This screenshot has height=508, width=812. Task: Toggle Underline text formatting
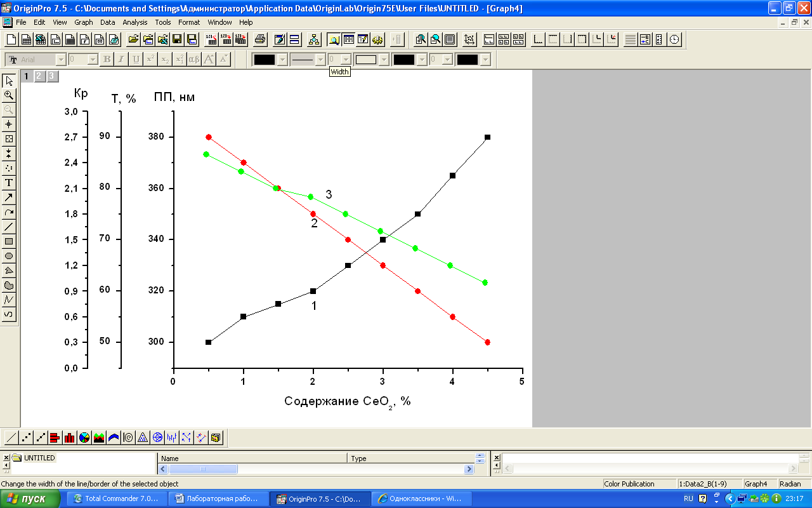[x=136, y=59]
